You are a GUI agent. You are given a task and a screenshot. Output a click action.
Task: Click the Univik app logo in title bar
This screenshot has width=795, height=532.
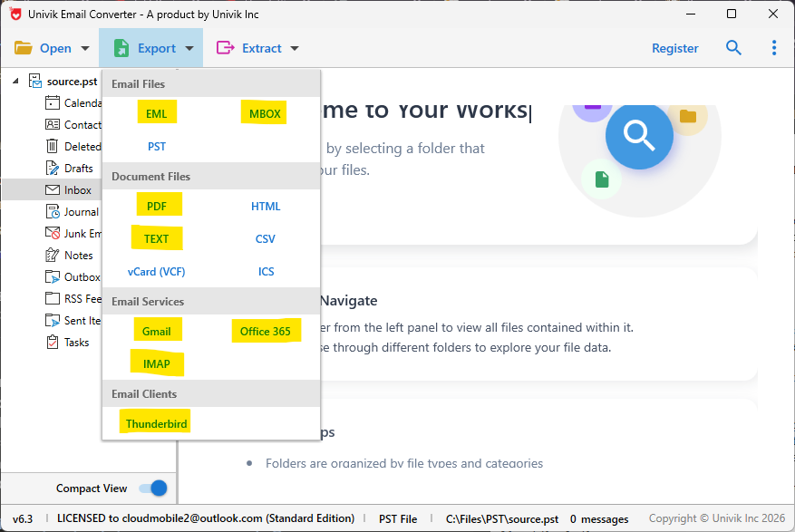15,15
